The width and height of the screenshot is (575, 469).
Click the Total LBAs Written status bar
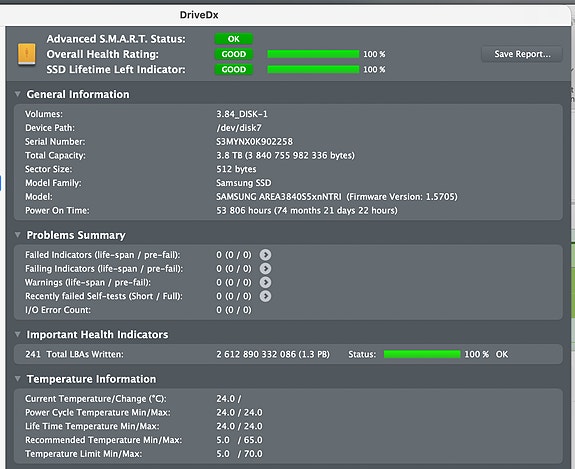[x=422, y=354]
